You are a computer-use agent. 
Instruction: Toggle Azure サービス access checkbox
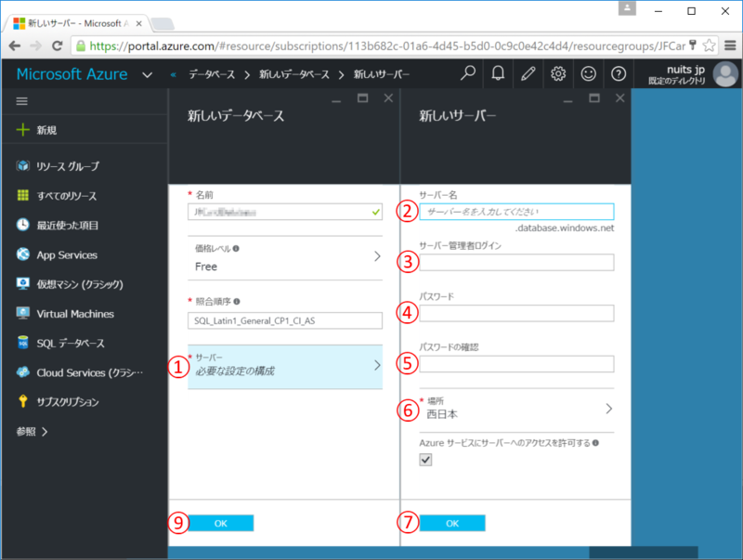click(x=425, y=460)
